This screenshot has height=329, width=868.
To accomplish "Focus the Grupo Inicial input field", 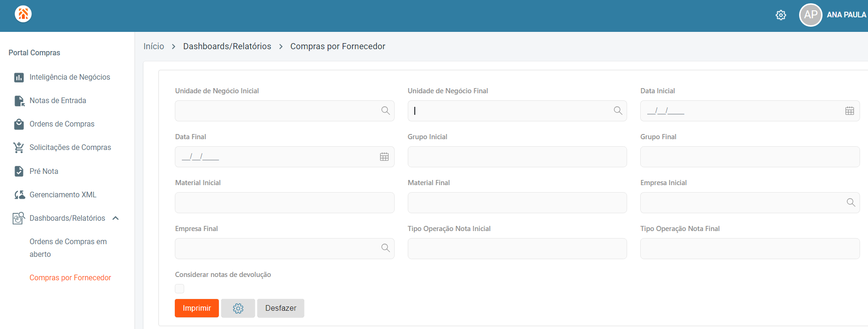I will click(517, 157).
